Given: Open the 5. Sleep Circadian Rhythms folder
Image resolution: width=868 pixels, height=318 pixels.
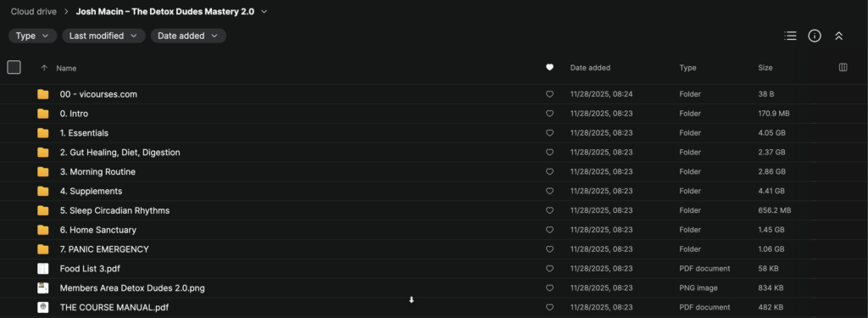Looking at the screenshot, I should [114, 210].
